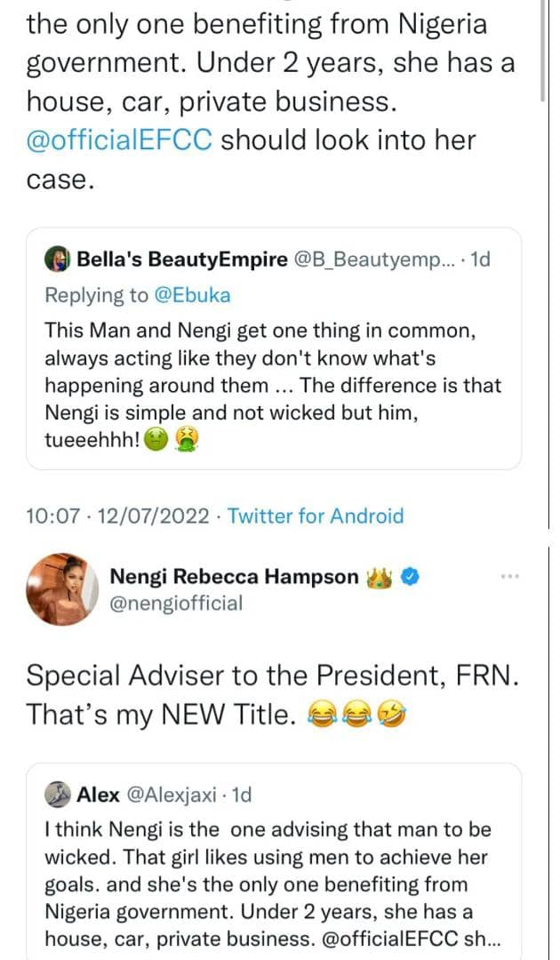560x960 pixels.
Task: Click the Twitter for Android source link
Action: pos(316,516)
